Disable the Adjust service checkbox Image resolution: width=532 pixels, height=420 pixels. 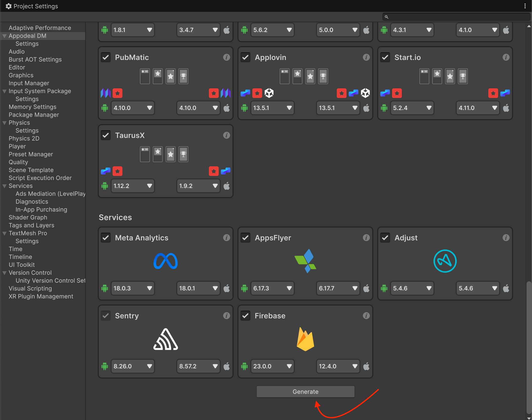(x=385, y=238)
